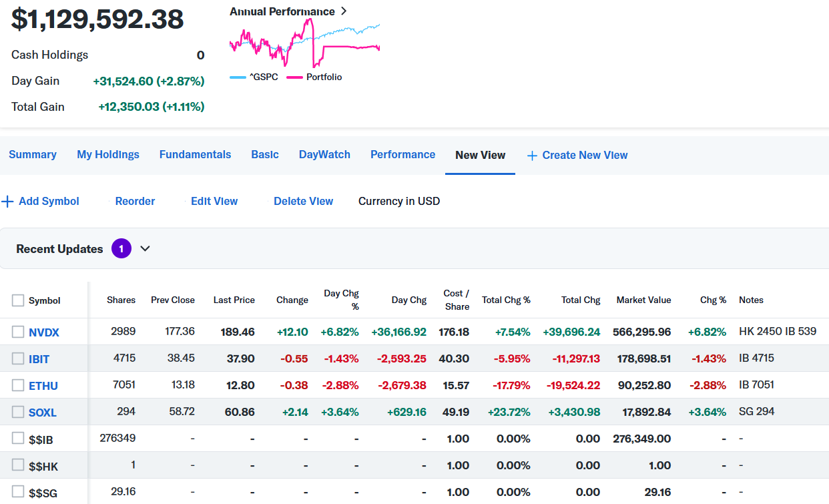Image resolution: width=829 pixels, height=504 pixels.
Task: Toggle the select-all checkbox in Symbol header
Action: pos(18,300)
